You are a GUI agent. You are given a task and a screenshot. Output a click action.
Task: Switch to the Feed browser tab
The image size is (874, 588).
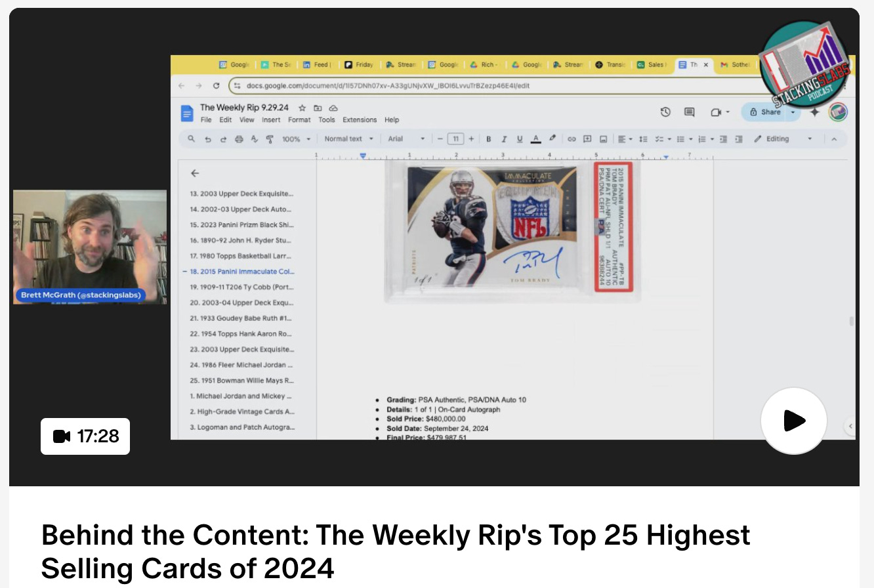click(x=317, y=64)
